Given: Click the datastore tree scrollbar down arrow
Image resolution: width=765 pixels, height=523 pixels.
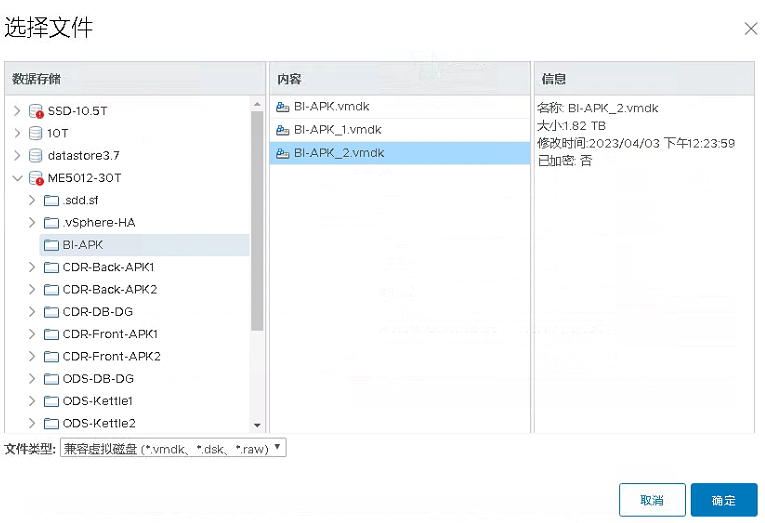Looking at the screenshot, I should [x=257, y=425].
